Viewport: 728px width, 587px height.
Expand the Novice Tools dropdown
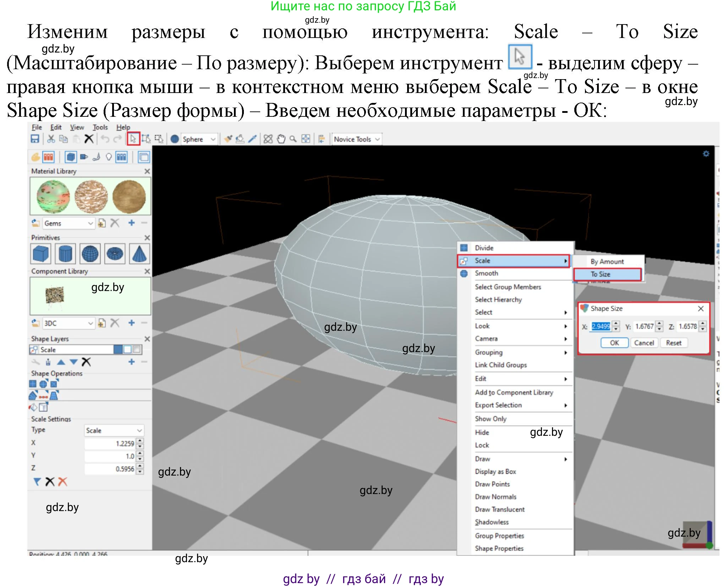pyautogui.click(x=377, y=139)
